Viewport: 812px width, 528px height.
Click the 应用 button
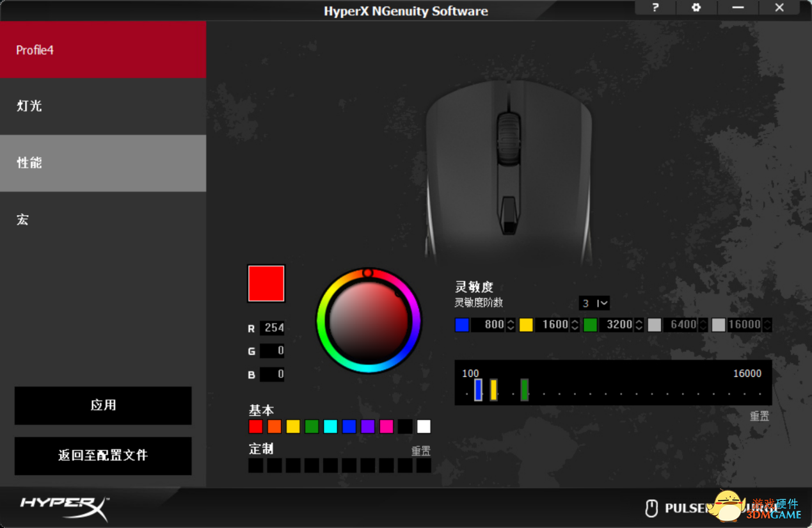point(103,405)
